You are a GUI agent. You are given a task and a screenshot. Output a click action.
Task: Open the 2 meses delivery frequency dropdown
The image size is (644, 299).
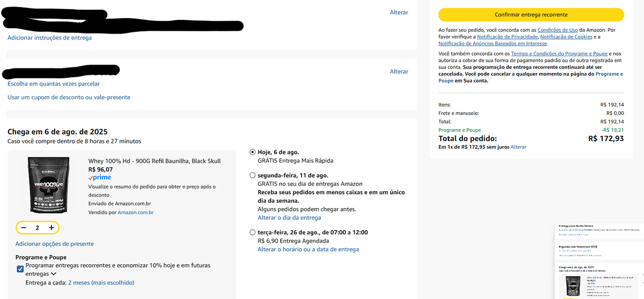tap(101, 283)
